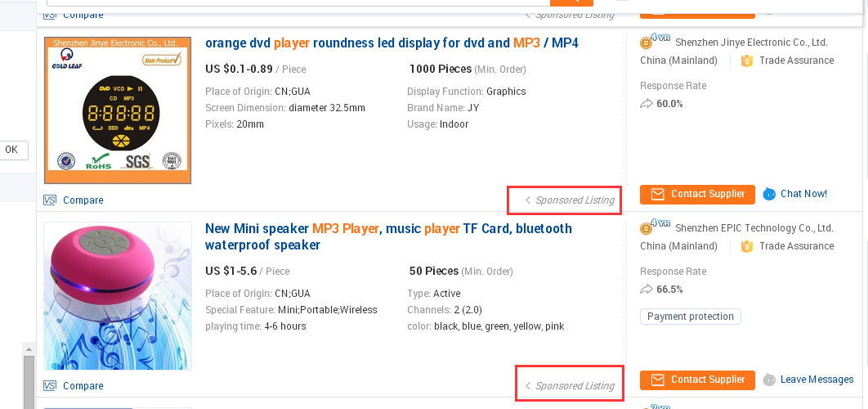The image size is (868, 409).
Task: Click the gold supplier badge beside Shenzhen Jinye Electronic
Action: coord(646,43)
